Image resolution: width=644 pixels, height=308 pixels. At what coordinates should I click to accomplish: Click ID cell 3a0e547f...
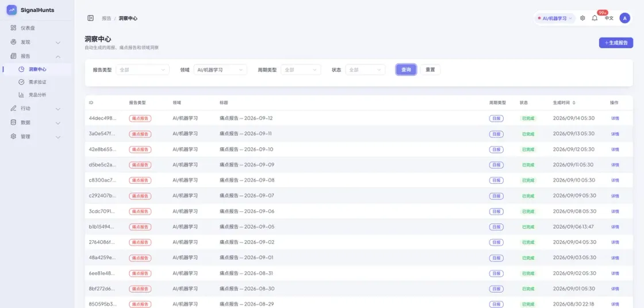[x=103, y=134]
